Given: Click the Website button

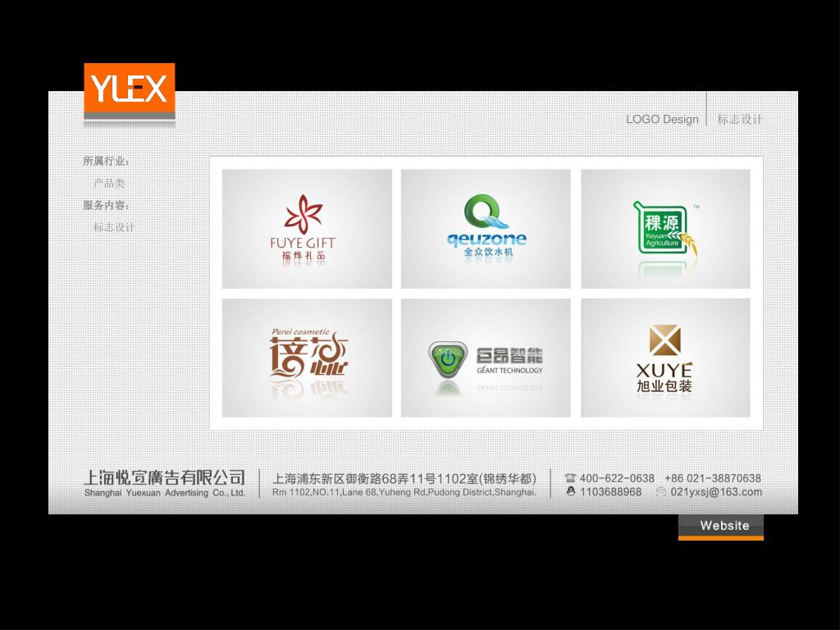Looking at the screenshot, I should (721, 527).
